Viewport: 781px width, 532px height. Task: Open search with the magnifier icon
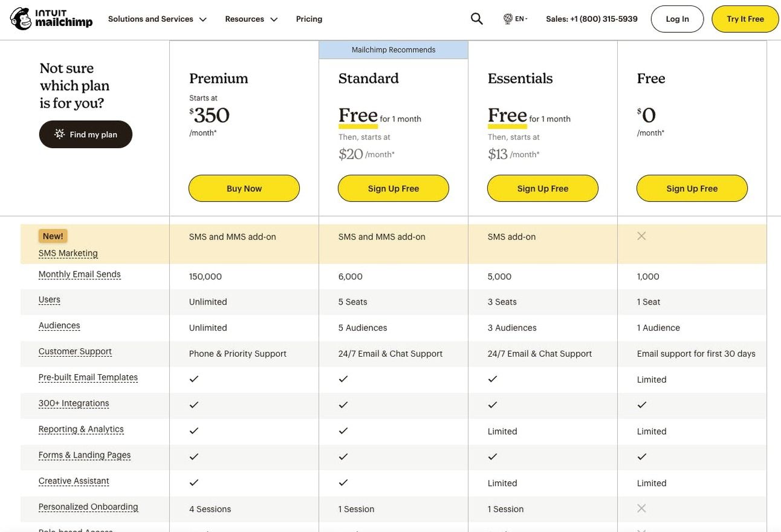(x=476, y=19)
